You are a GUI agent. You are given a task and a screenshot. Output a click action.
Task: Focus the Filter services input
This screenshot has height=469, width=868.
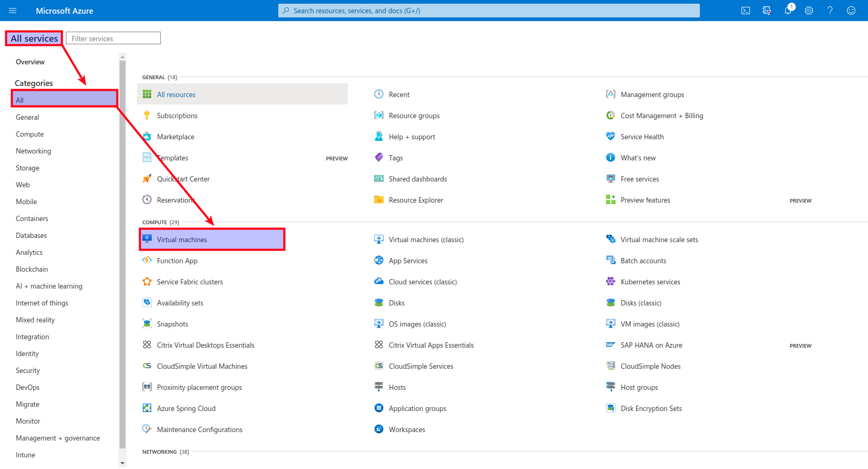(x=113, y=38)
